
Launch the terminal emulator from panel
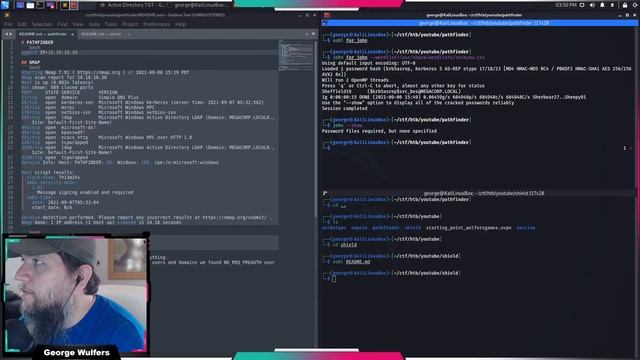(40, 5)
